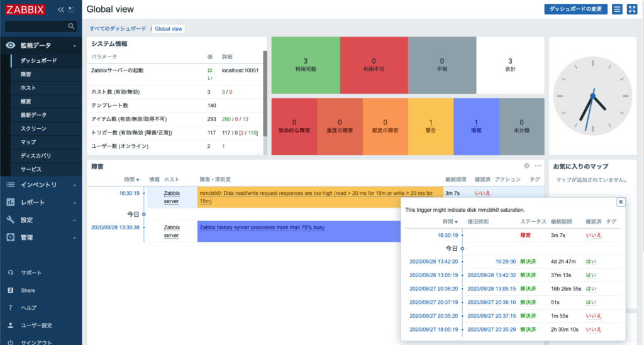Open the マップ menu item
Viewport: 644px width, 345px height.
(28, 142)
